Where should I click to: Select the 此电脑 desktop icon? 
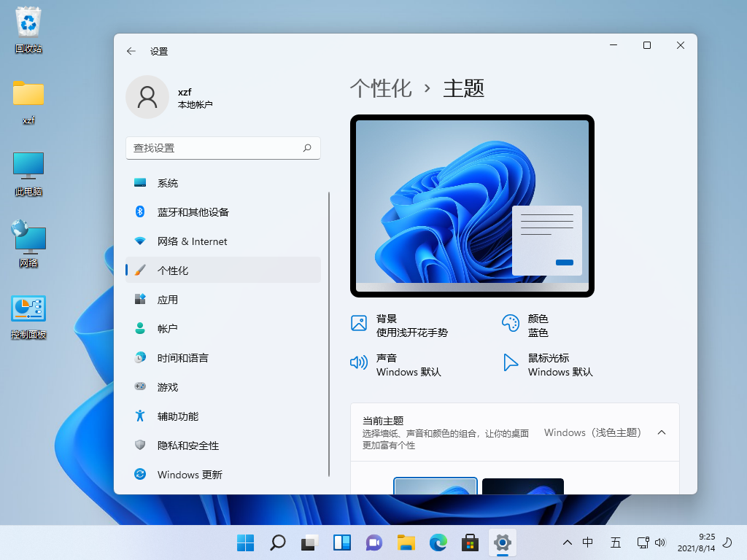pyautogui.click(x=28, y=174)
